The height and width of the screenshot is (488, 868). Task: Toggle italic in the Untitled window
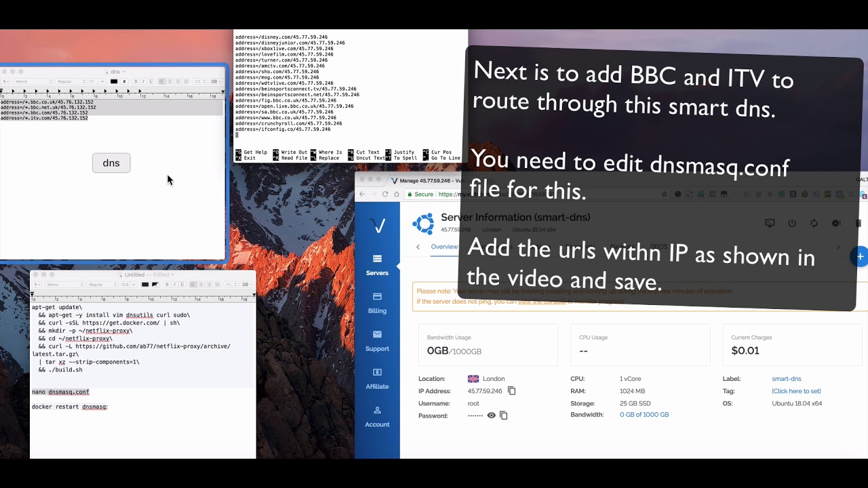[x=174, y=285]
